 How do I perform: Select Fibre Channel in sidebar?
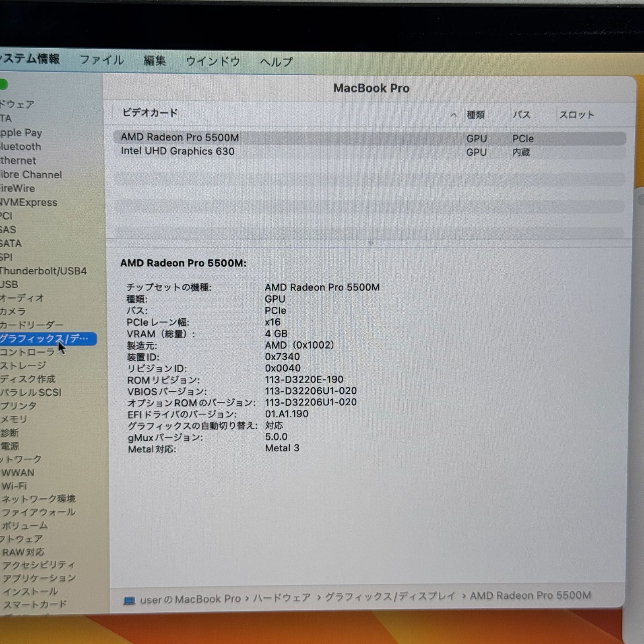(31, 175)
